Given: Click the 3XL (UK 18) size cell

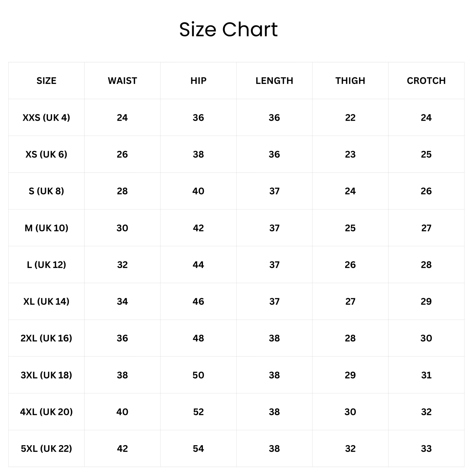Looking at the screenshot, I should (46, 375).
